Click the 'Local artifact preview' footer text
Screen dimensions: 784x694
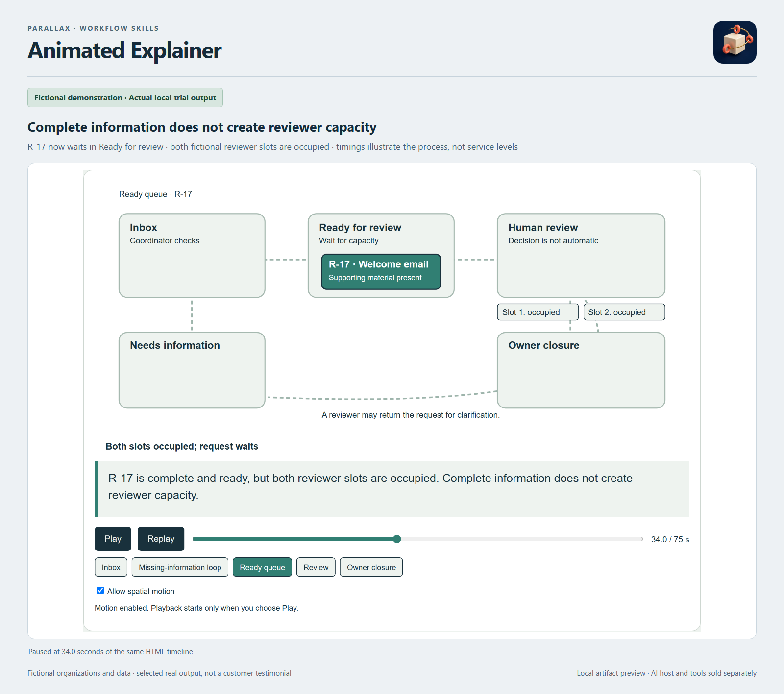[666, 673]
